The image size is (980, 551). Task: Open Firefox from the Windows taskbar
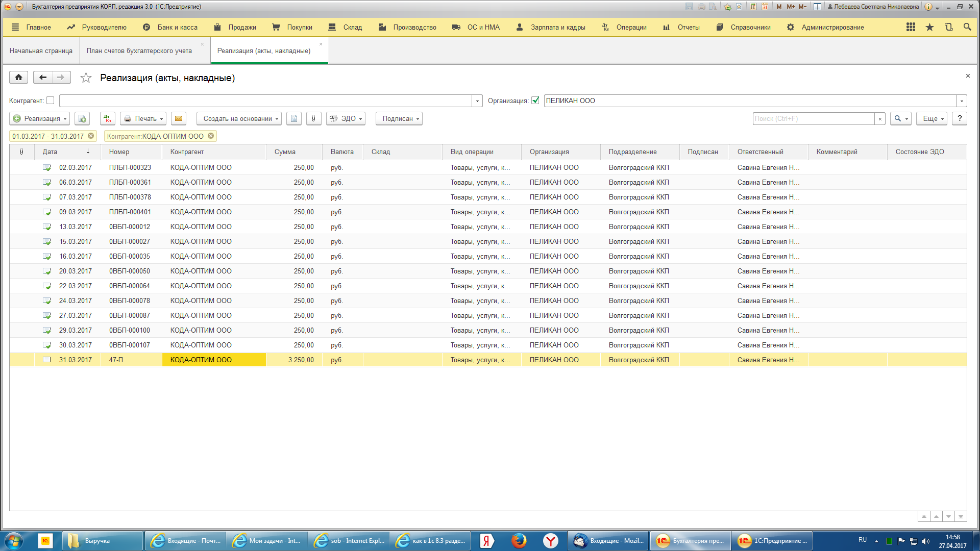(519, 541)
